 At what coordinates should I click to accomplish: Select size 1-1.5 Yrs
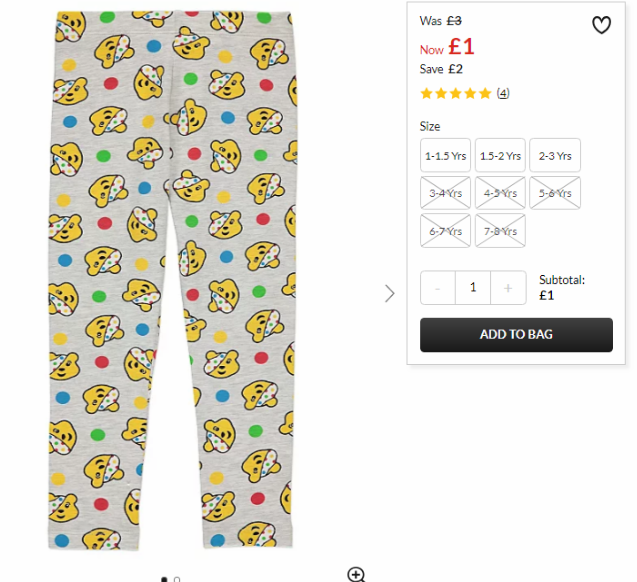click(x=445, y=156)
